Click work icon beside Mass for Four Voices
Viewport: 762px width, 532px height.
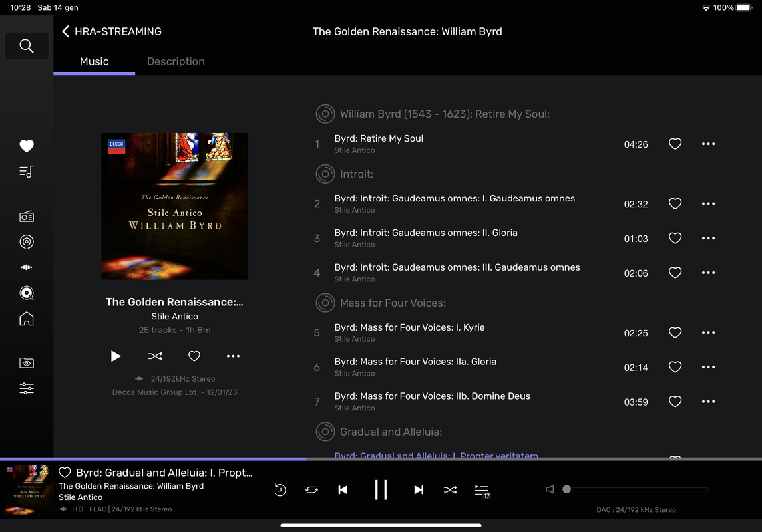click(325, 303)
